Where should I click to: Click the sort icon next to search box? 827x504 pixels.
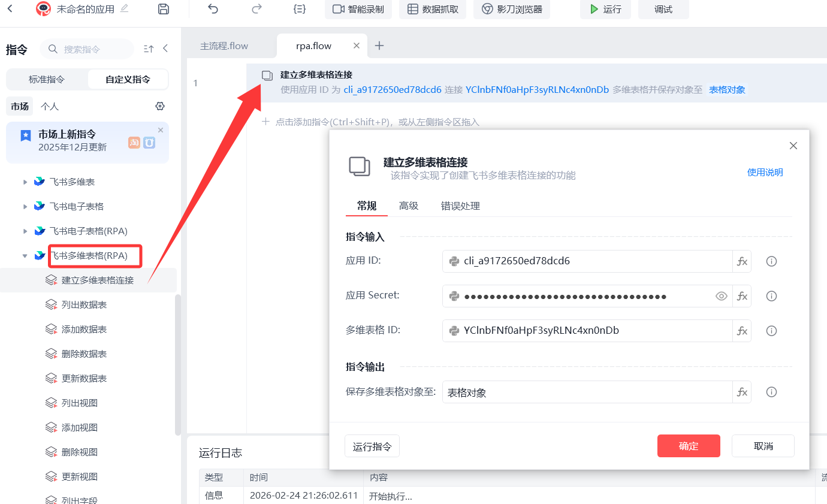click(x=149, y=49)
